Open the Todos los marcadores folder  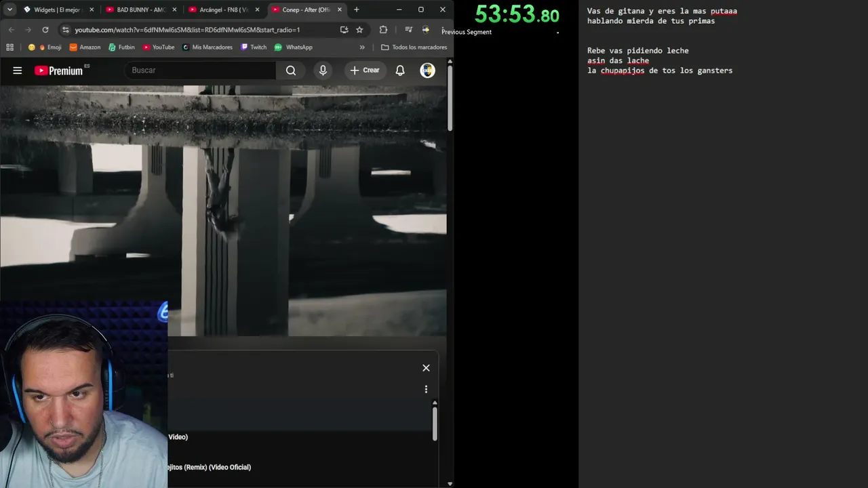coord(414,47)
